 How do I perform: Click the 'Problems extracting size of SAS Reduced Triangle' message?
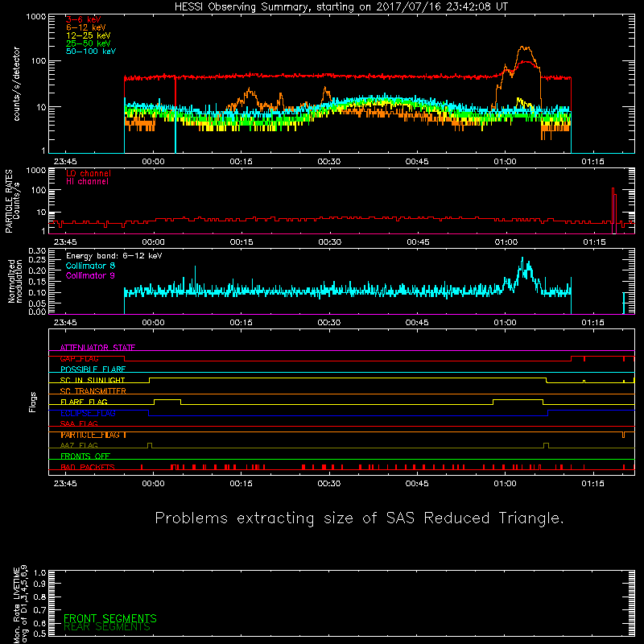click(359, 518)
